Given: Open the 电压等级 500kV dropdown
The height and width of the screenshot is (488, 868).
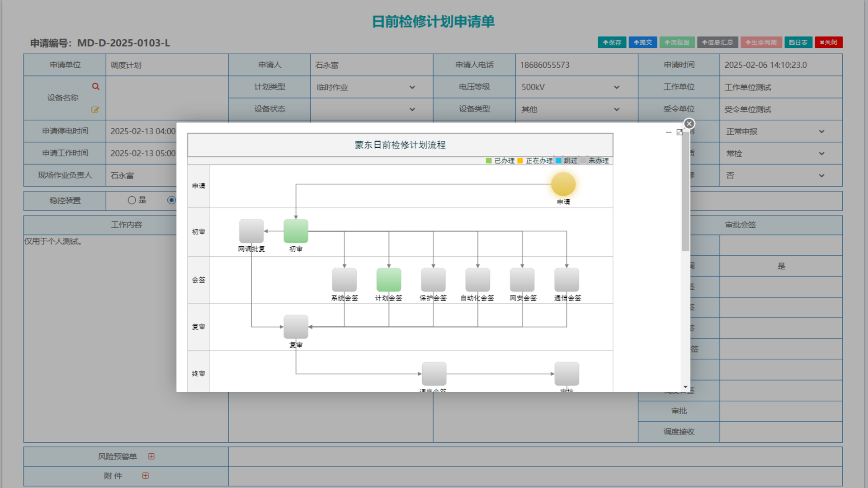Looking at the screenshot, I should coord(570,87).
